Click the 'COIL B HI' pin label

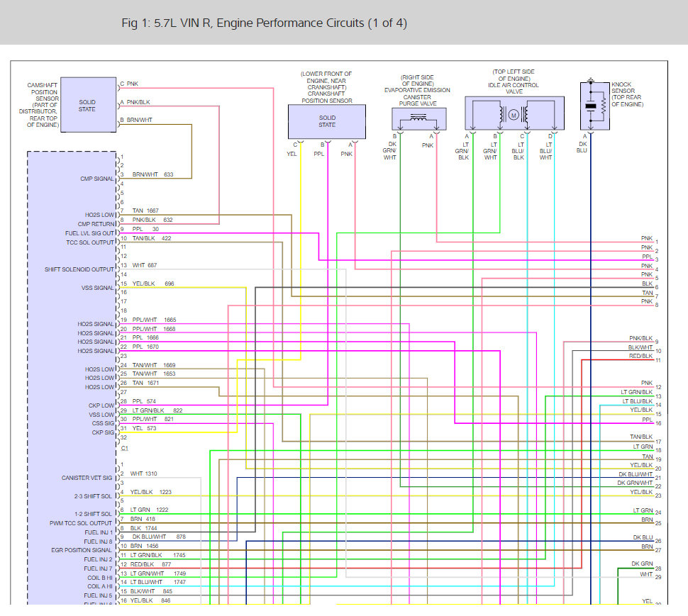point(100,578)
